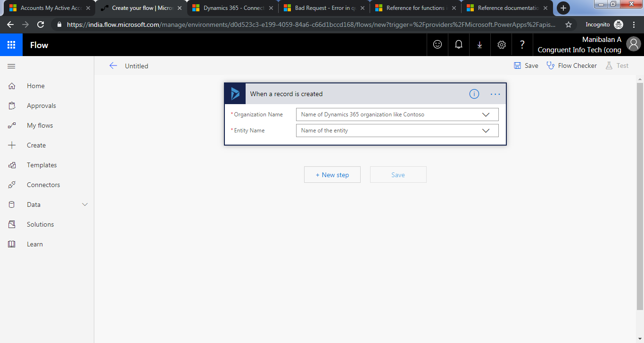Open the app launcher waffle icon
644x343 pixels.
(11, 45)
